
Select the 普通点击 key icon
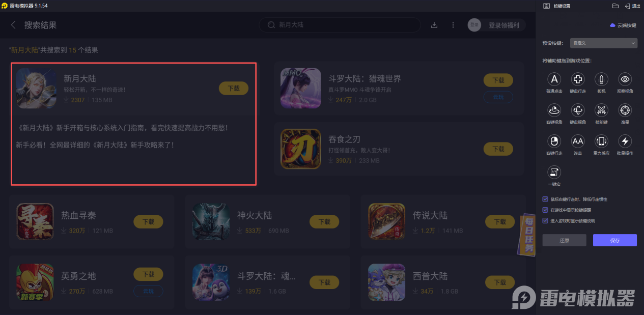[554, 79]
